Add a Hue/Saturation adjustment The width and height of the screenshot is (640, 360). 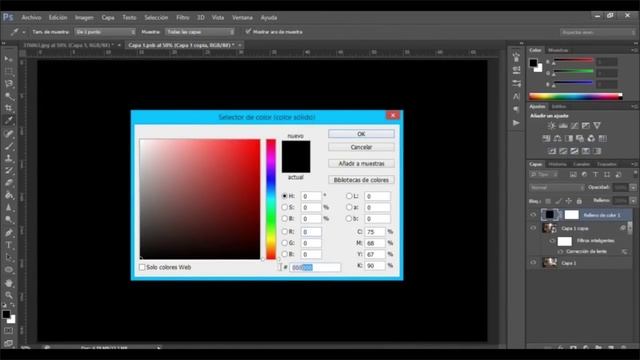(x=546, y=138)
